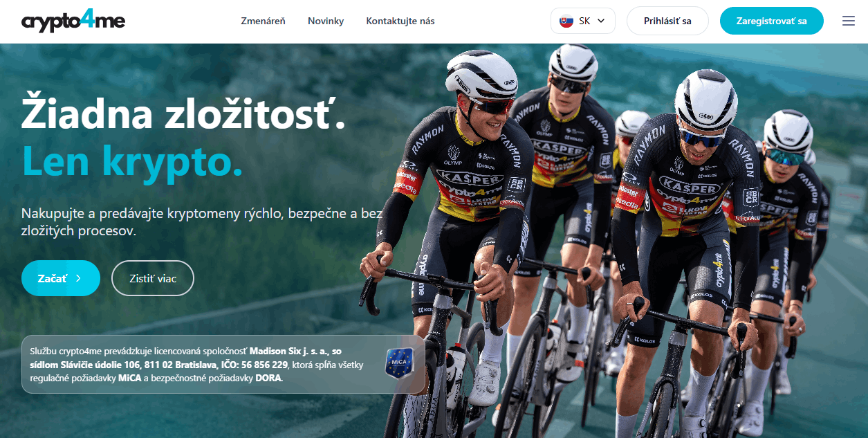Click the Zistiť viac button

(x=153, y=278)
